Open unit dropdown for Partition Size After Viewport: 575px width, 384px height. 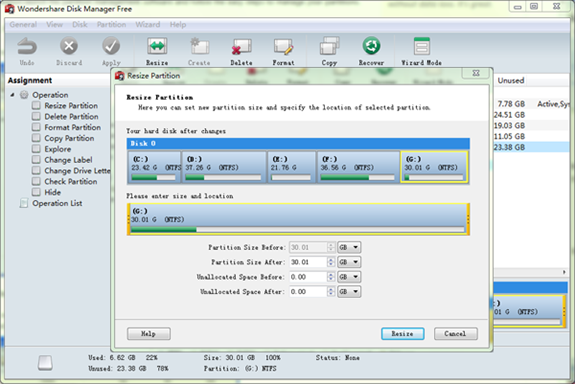pyautogui.click(x=349, y=262)
